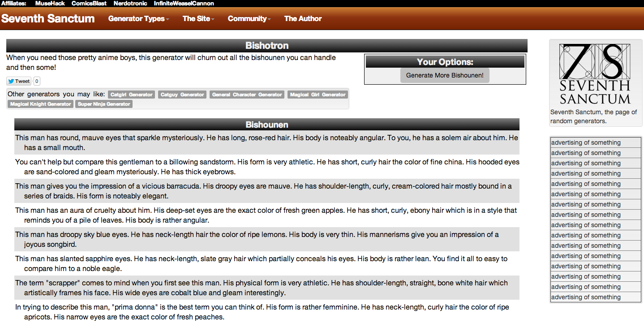Image resolution: width=644 pixels, height=323 pixels.
Task: Open the Catguy Generator
Action: click(x=182, y=95)
